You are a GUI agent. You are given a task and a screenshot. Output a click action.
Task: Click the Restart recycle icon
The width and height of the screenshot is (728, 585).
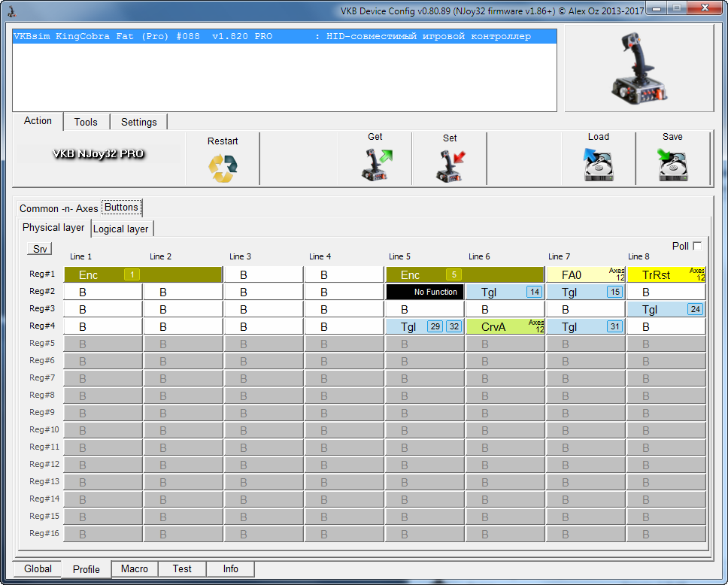pos(223,168)
